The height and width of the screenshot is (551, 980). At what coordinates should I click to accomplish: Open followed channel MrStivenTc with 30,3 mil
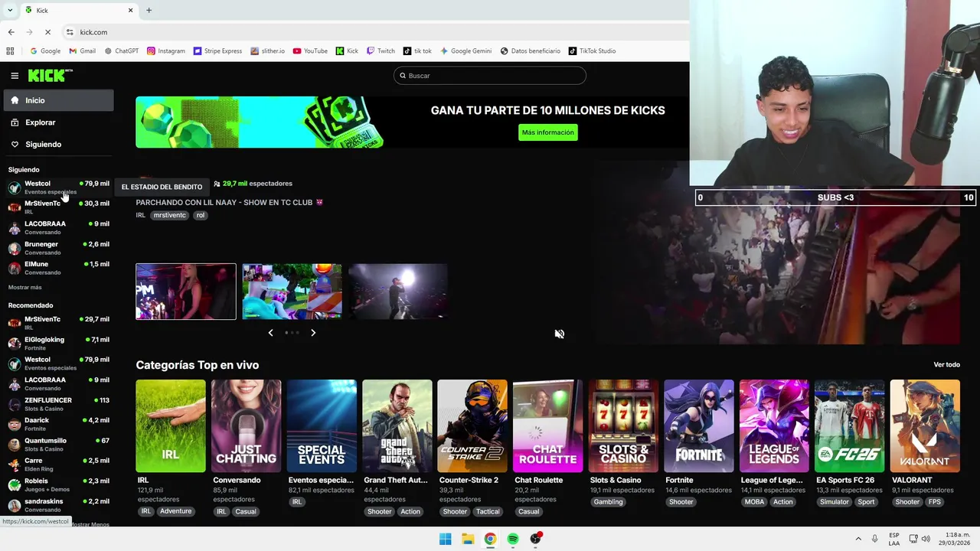coord(58,207)
